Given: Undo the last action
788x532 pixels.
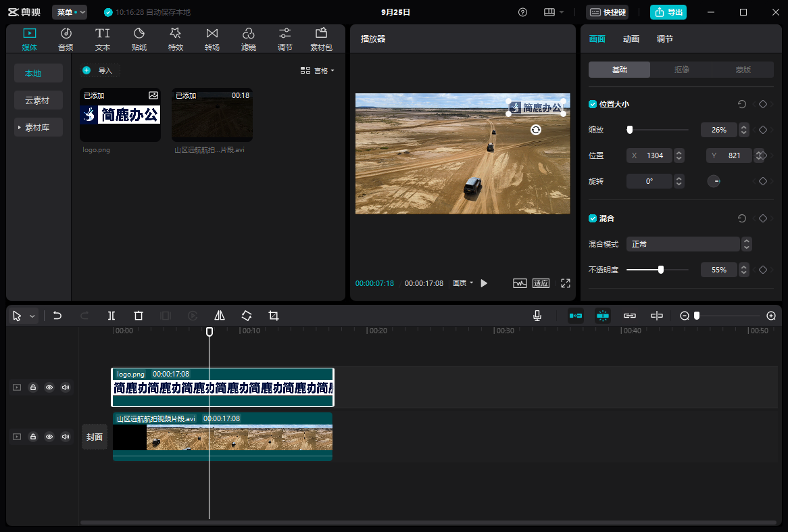Looking at the screenshot, I should [x=57, y=316].
